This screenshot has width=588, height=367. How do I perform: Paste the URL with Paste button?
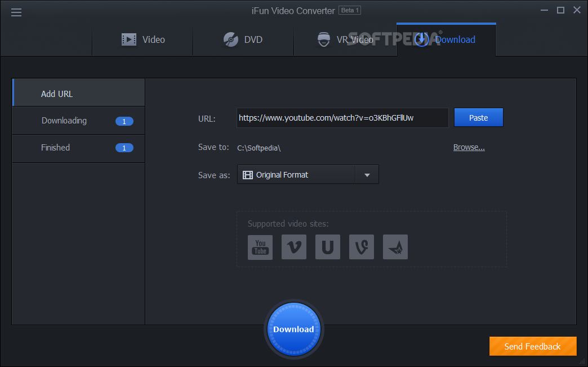pyautogui.click(x=479, y=117)
